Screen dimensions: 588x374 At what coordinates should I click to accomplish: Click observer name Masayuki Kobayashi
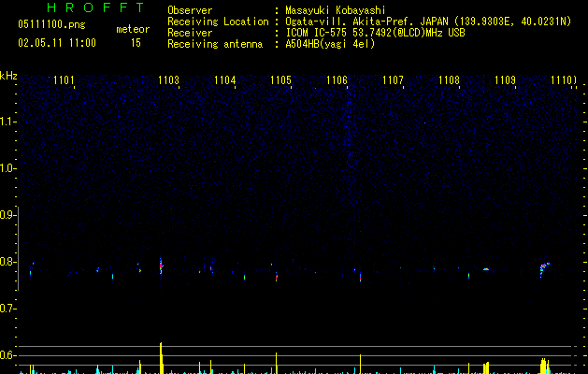pyautogui.click(x=335, y=10)
